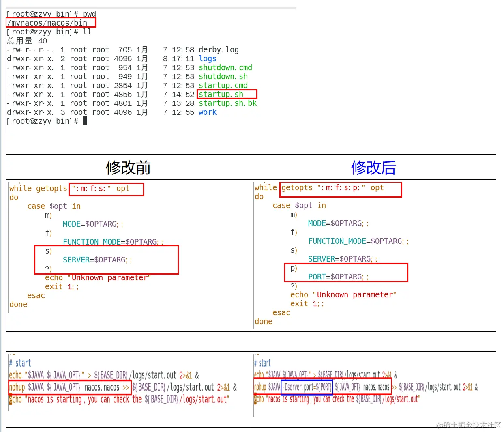Click the path /mynacos/nacos/bin

[x=47, y=23]
